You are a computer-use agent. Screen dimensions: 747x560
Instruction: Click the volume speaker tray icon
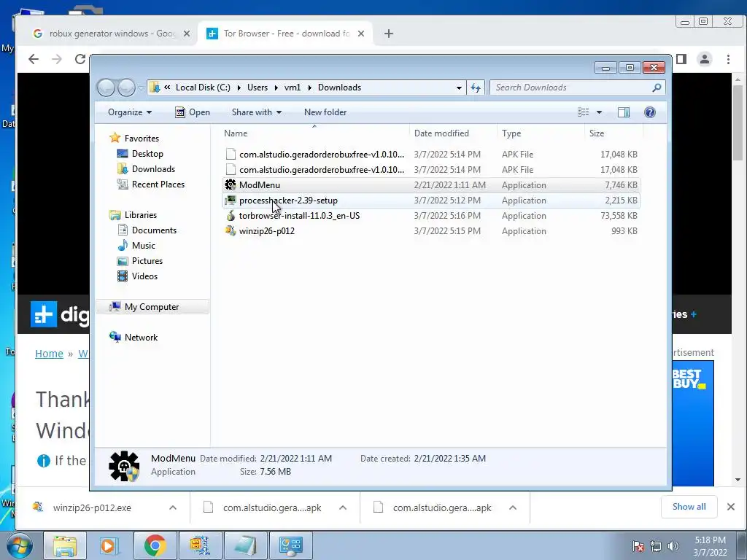(673, 546)
